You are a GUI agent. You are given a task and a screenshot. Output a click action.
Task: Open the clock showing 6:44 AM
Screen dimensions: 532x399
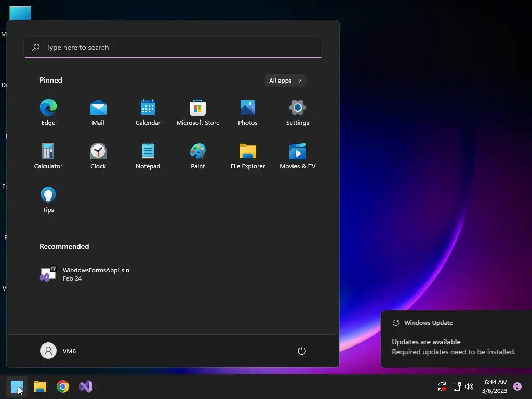(x=495, y=387)
